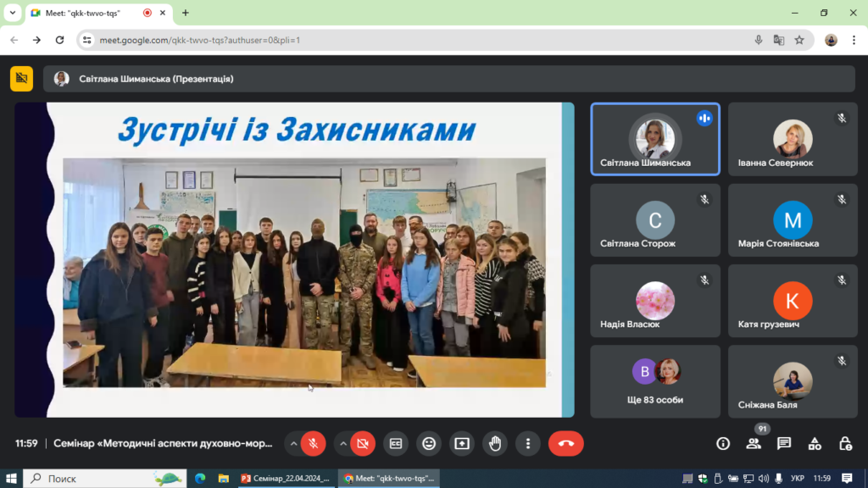Show the Ще 83 особи tile
868x488 pixels.
coord(655,382)
